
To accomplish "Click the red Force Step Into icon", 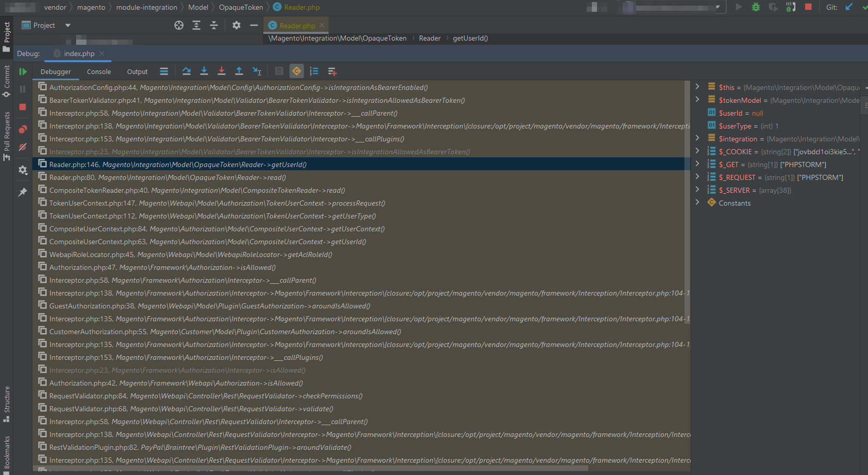I will tap(222, 71).
